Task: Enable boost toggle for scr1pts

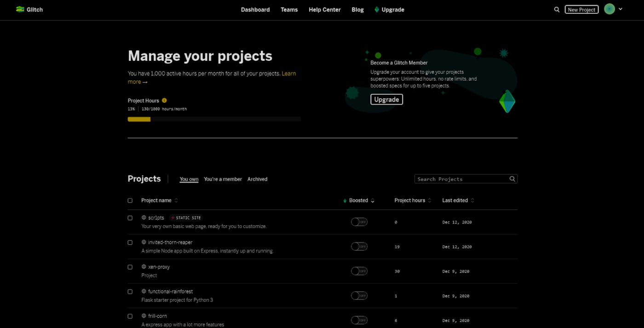Action: (x=359, y=222)
